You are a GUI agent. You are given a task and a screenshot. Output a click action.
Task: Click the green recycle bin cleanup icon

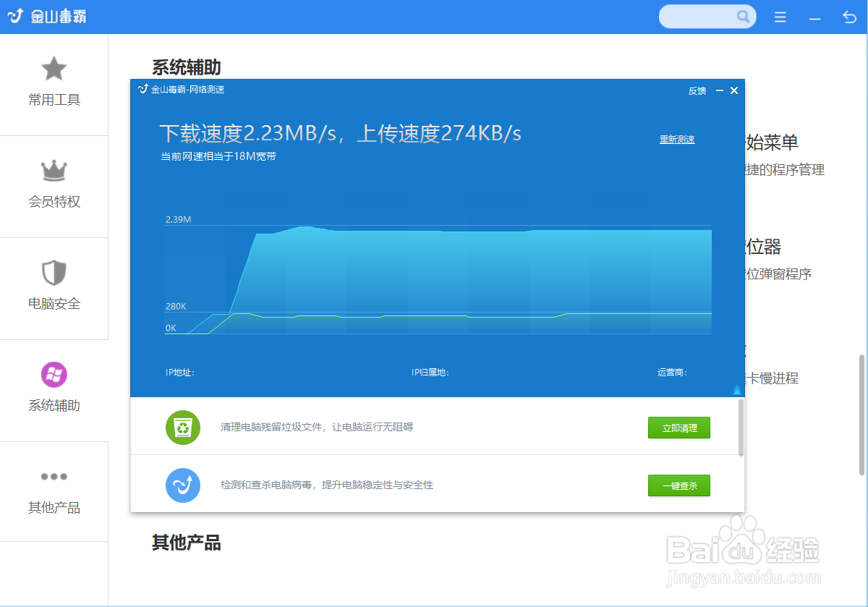(182, 427)
